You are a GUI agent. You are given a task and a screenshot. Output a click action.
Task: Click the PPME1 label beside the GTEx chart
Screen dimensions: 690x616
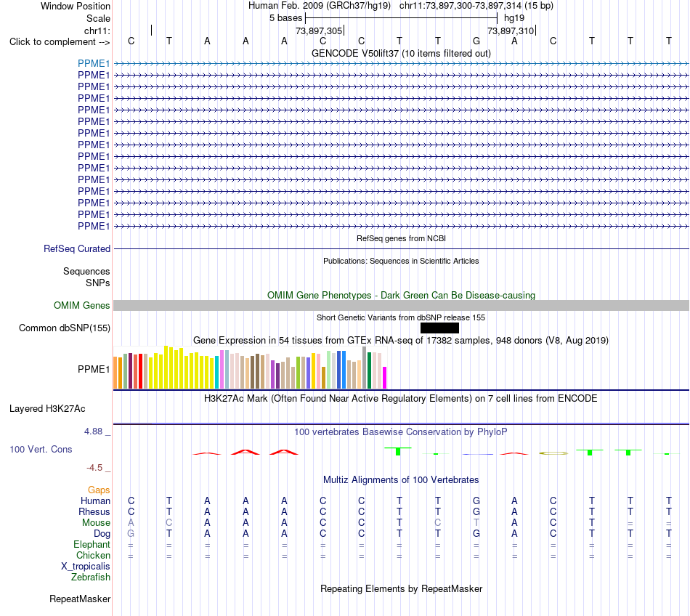(94, 369)
